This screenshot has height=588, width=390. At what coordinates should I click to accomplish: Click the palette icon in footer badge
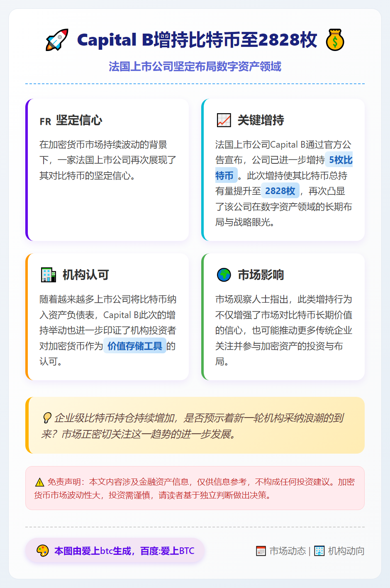[43, 551]
